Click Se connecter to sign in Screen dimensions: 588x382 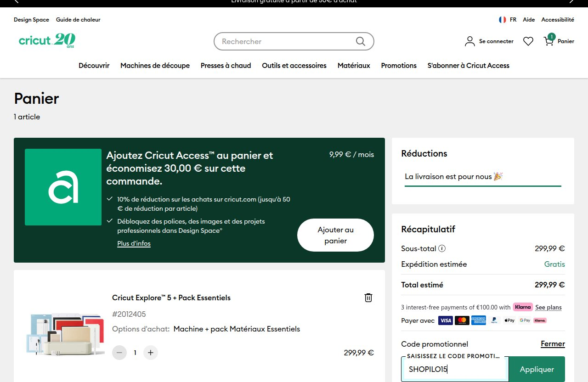[496, 41]
